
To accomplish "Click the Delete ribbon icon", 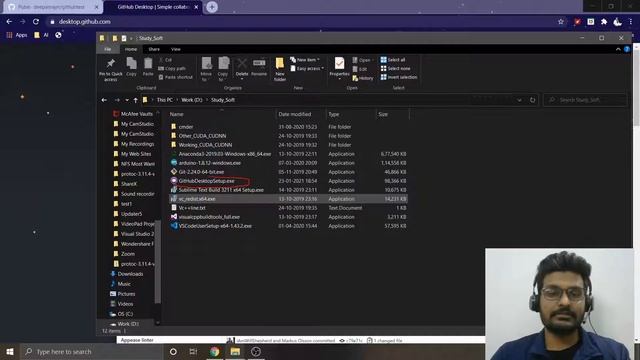I will click(242, 68).
